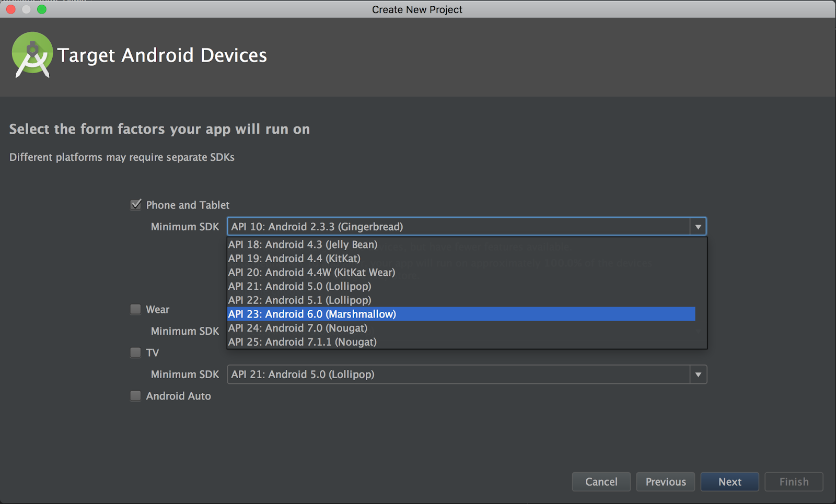Pick API 24: Android 7.0 (Nougat)
This screenshot has height=504, width=836.
(298, 328)
